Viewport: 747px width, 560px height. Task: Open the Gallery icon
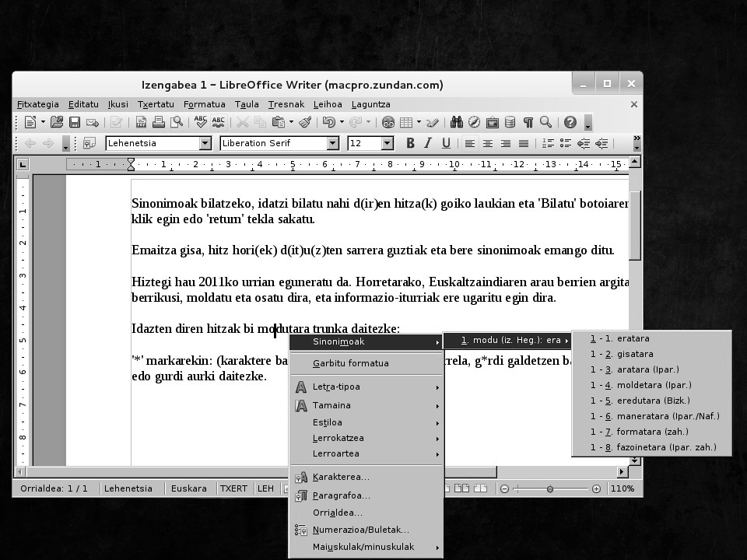(492, 122)
